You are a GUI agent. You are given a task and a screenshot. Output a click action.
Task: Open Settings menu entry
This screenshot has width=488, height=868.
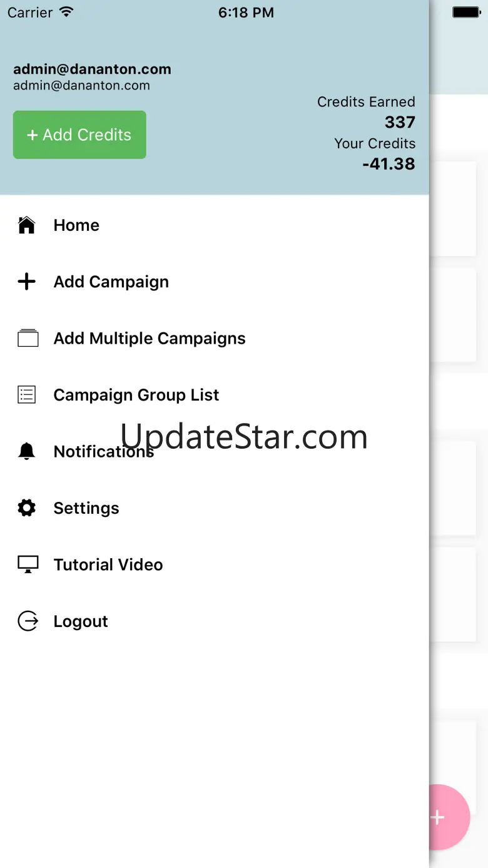point(86,508)
